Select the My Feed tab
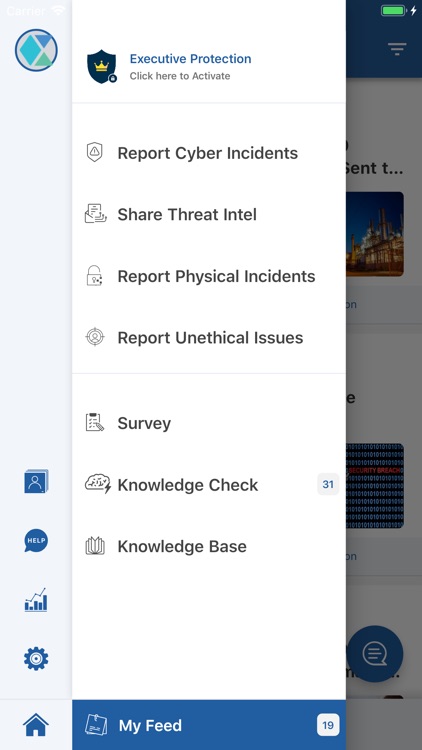The height and width of the screenshot is (750, 422). pos(209,725)
